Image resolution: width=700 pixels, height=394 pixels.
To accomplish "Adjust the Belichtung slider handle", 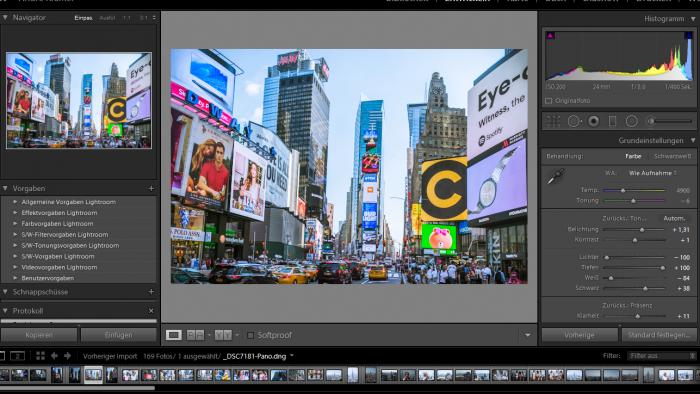I will [x=642, y=229].
